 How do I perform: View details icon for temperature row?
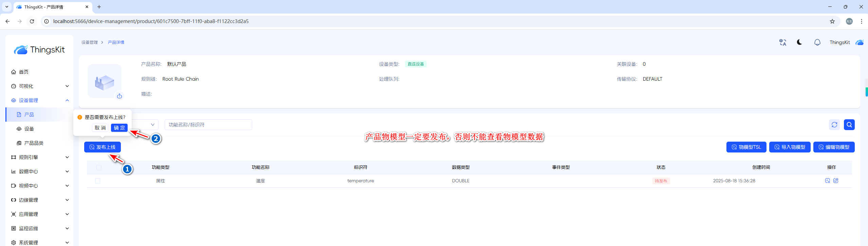[x=827, y=181]
